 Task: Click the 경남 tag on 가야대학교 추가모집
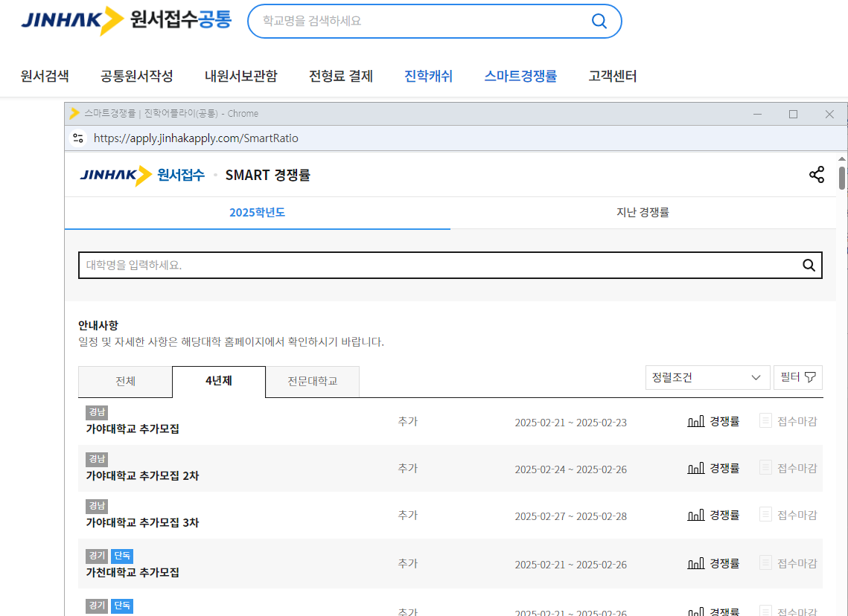click(x=97, y=412)
